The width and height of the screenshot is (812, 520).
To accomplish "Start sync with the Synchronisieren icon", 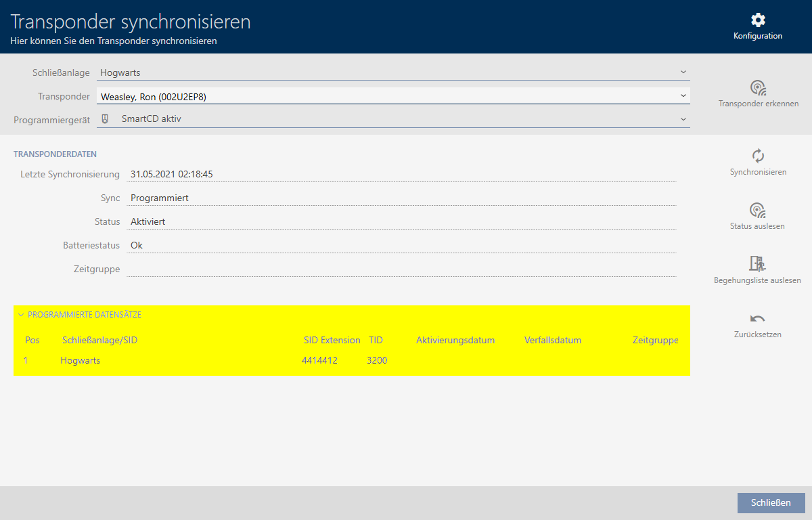I will (758, 156).
